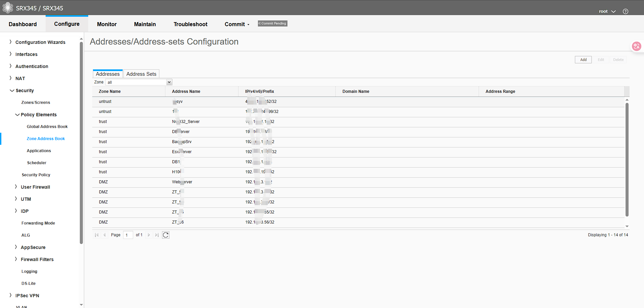Viewport: 644px width, 308px height.
Task: Click the Add button
Action: [x=583, y=60]
